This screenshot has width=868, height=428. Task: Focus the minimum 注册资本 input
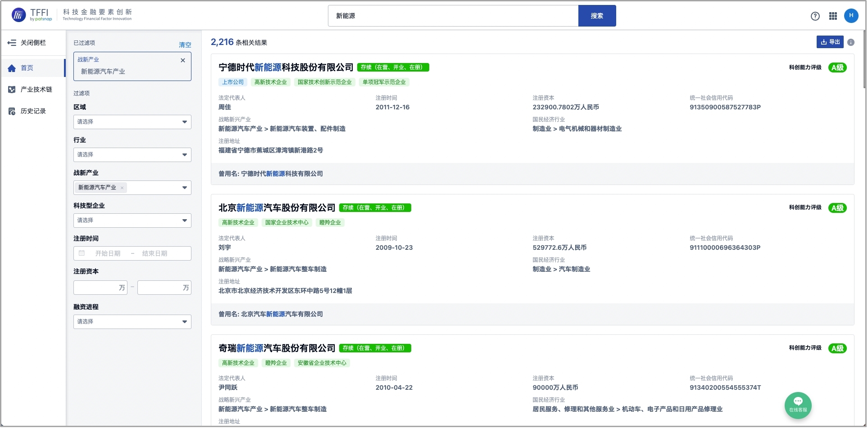pos(100,288)
